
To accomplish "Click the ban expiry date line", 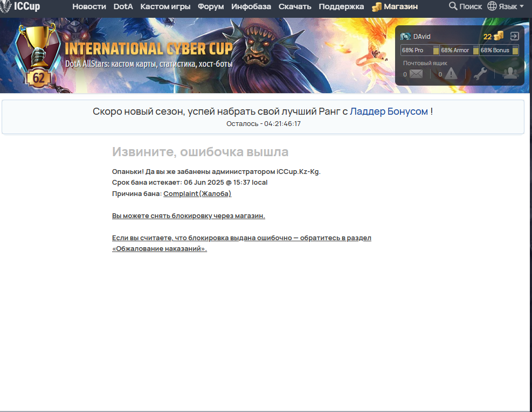I will pos(190,183).
